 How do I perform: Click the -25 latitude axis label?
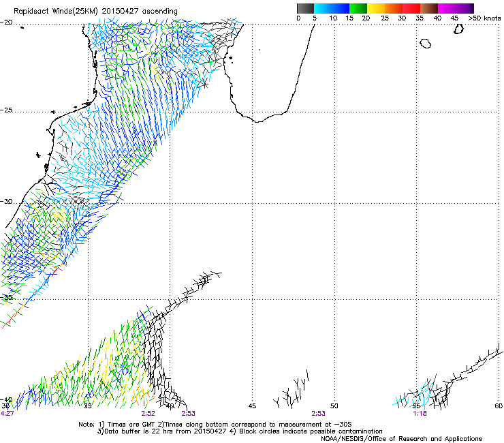coord(6,110)
